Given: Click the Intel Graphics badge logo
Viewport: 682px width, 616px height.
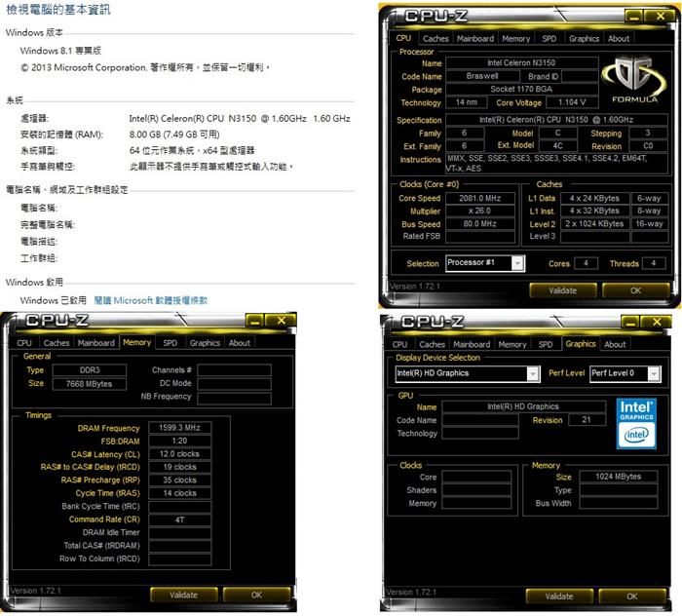Looking at the screenshot, I should pyautogui.click(x=636, y=423).
